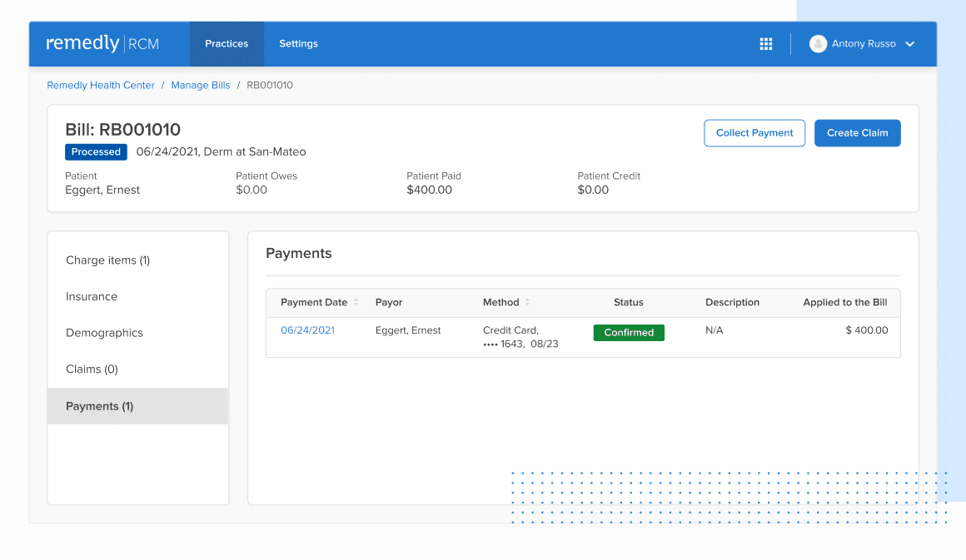
Task: Select Payments (1) in sidebar
Action: (138, 406)
